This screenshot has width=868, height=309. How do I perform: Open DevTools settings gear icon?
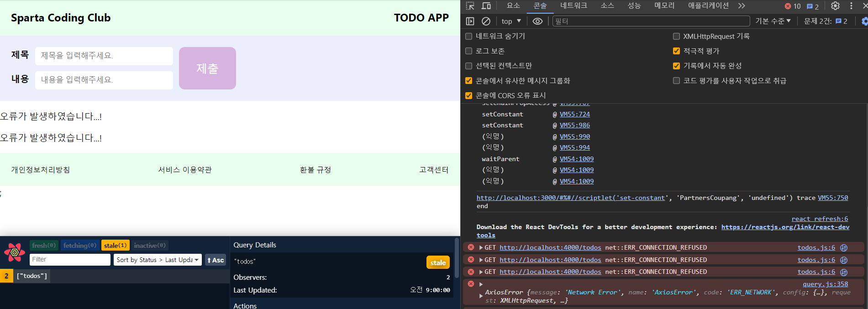pos(835,6)
